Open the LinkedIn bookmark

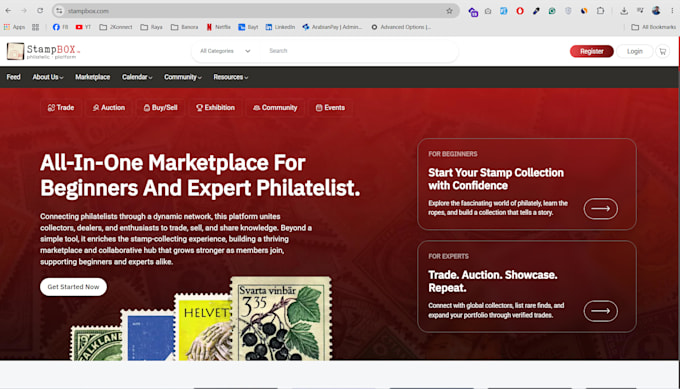coord(280,27)
